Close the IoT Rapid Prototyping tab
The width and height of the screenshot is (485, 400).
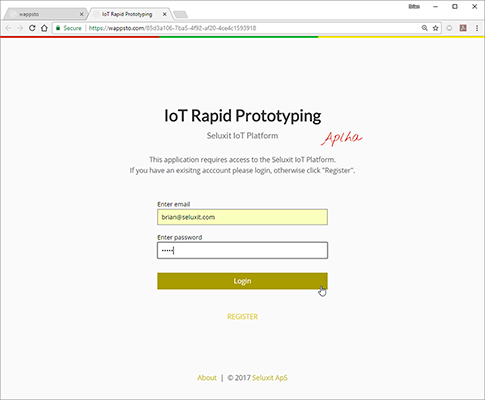pos(165,14)
